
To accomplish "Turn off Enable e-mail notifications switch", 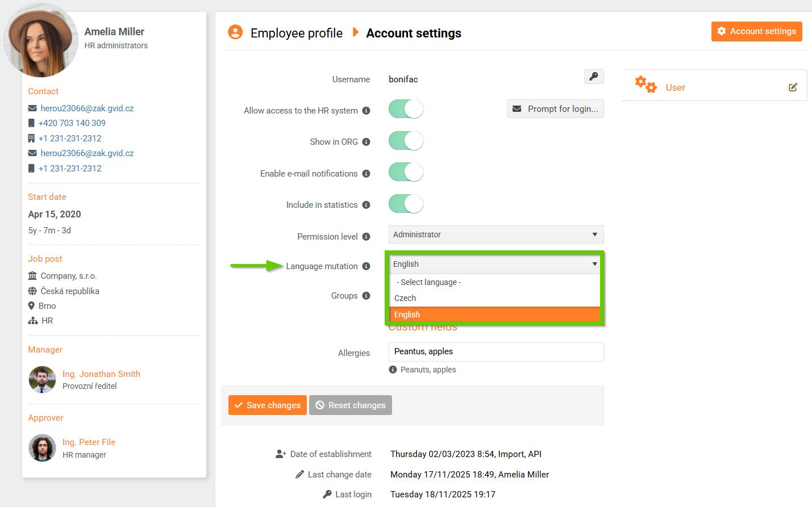I will [406, 173].
